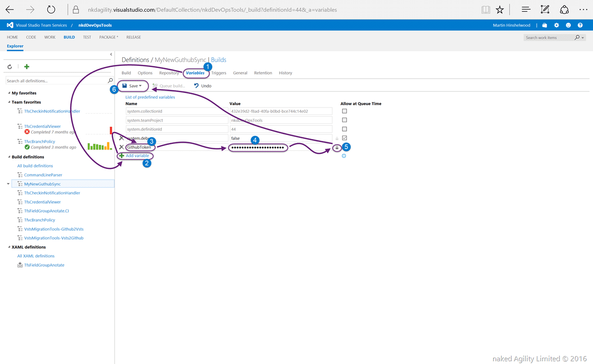The image size is (593, 364).
Task: Collapse the My favorites section
Action: (9, 93)
